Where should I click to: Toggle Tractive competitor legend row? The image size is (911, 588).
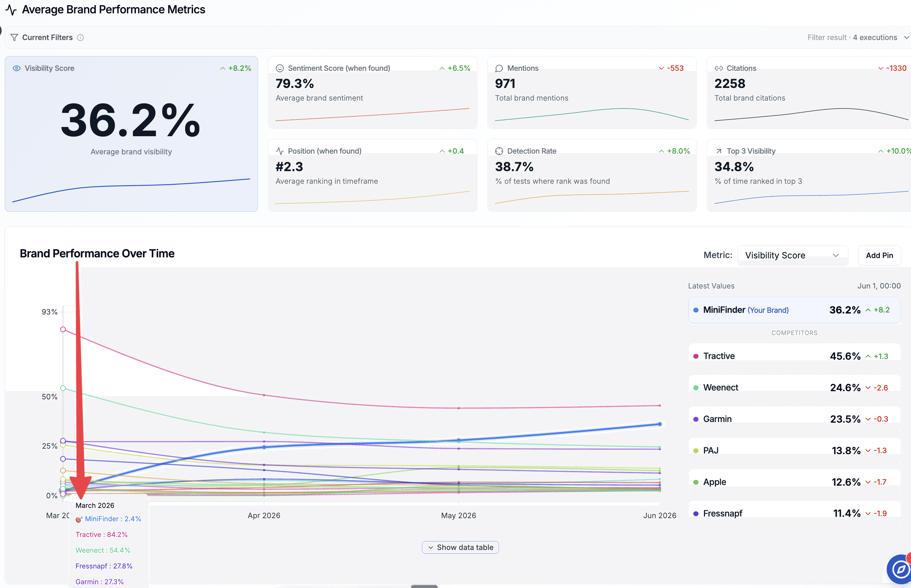[794, 356]
